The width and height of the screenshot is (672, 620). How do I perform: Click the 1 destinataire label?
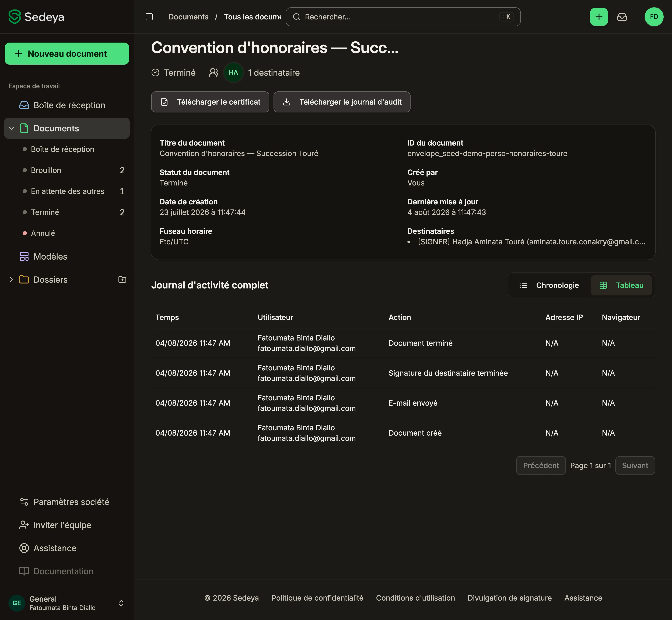pos(274,73)
